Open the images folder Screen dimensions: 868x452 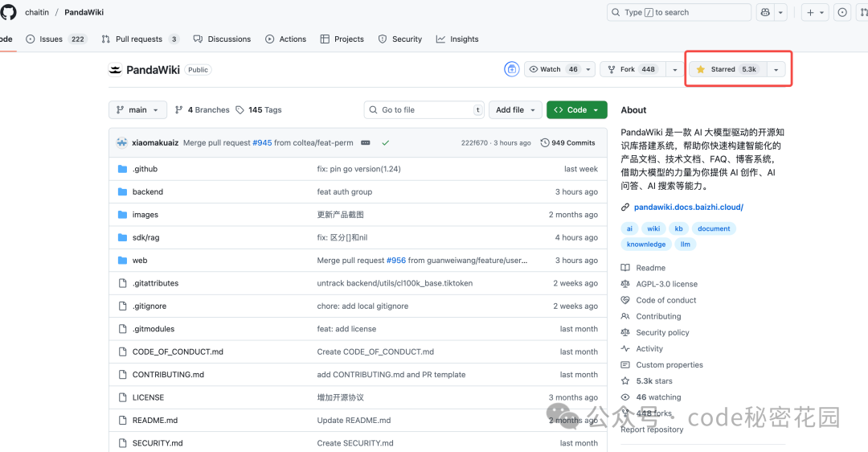pyautogui.click(x=145, y=215)
